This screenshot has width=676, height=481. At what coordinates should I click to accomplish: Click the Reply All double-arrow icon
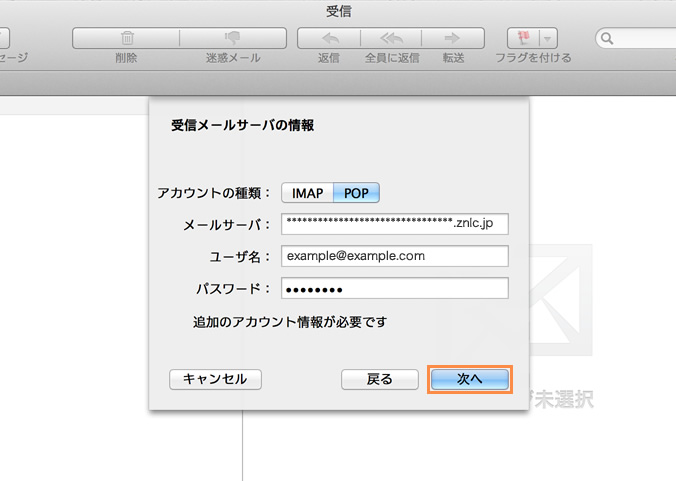pyautogui.click(x=391, y=38)
